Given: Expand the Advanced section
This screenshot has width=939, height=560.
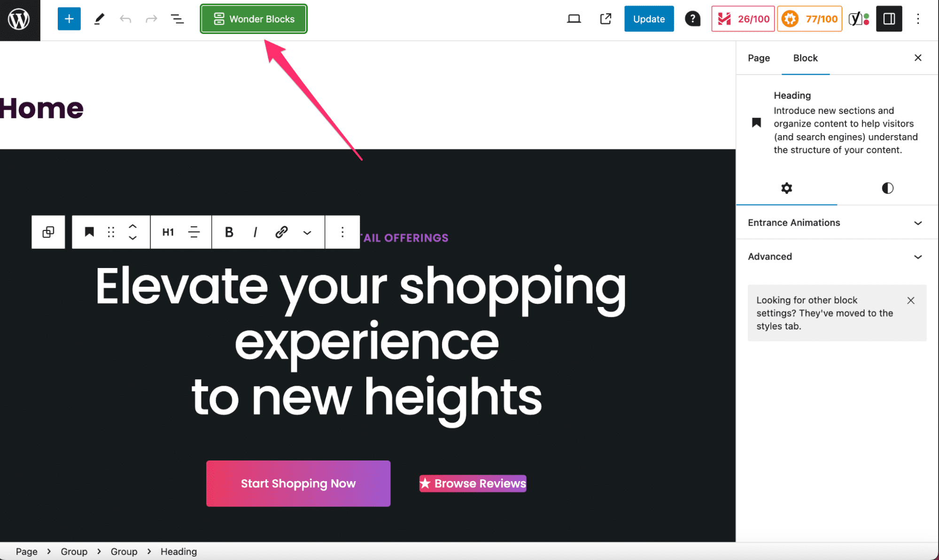Looking at the screenshot, I should 837,257.
